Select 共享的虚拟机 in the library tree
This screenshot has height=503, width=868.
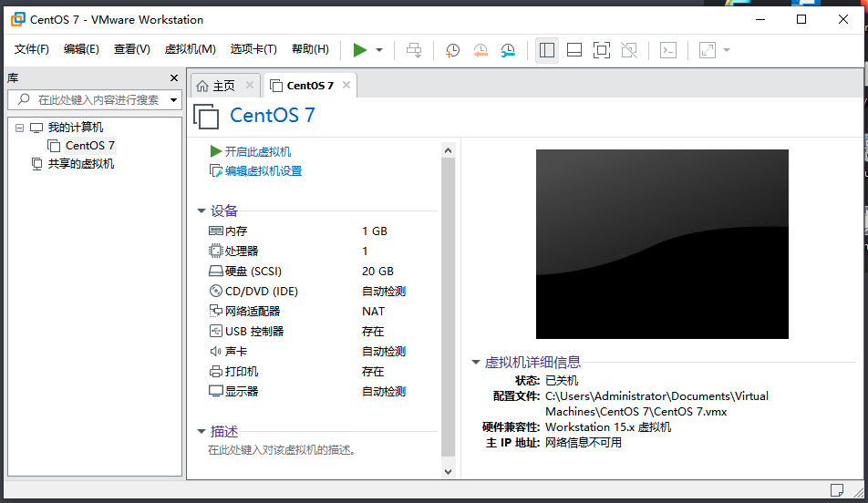click(81, 164)
